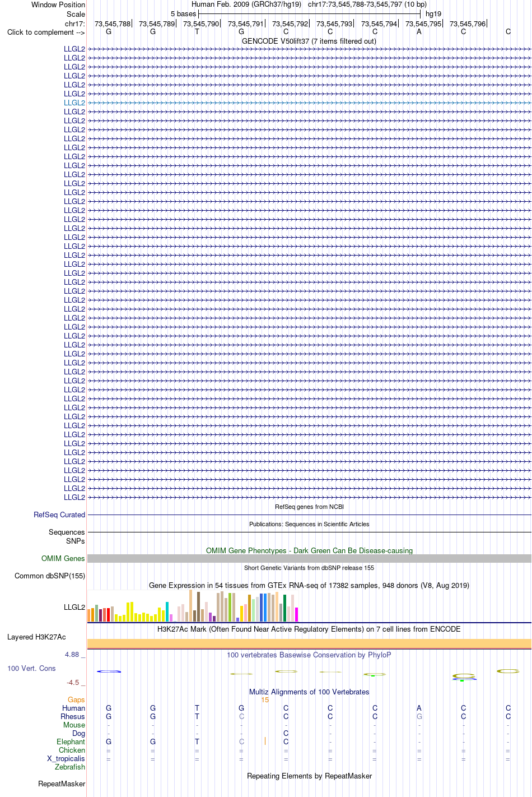Open the GTEx Gene Expression track title
The width and height of the screenshot is (532, 797).
tap(309, 585)
